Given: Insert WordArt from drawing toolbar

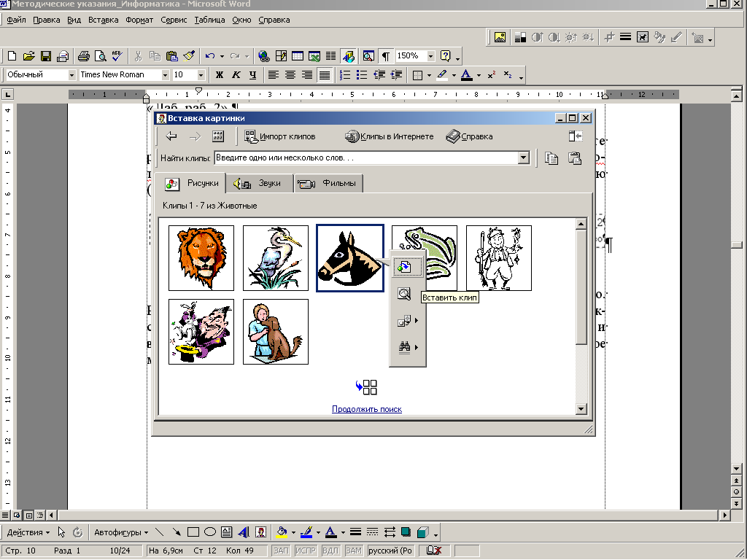Looking at the screenshot, I should click(244, 532).
